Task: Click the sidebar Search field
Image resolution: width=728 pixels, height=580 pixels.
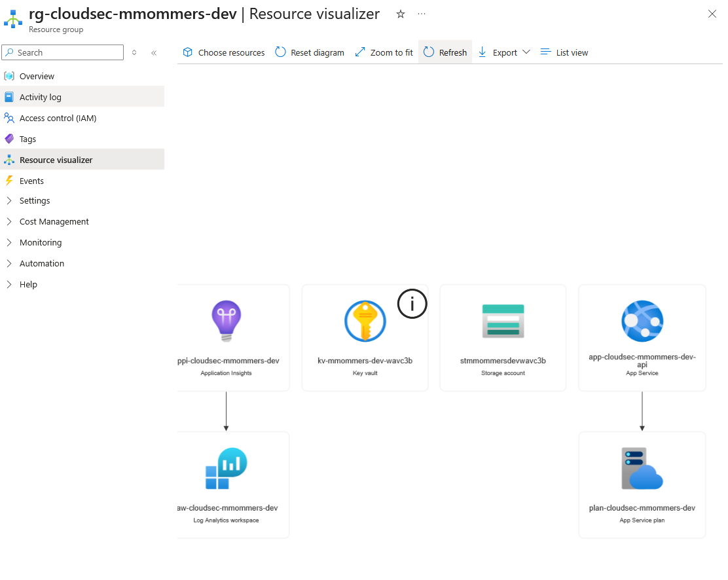Action: click(x=63, y=52)
